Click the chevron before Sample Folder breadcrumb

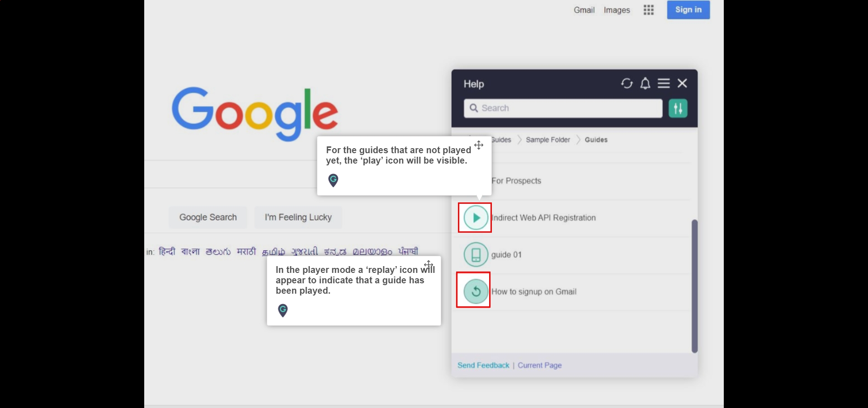(x=519, y=140)
